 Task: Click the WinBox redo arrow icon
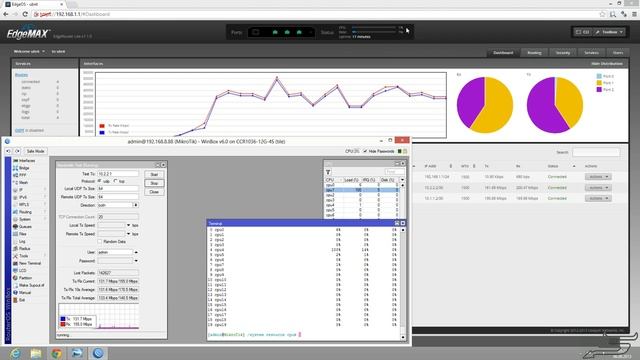tap(17, 151)
